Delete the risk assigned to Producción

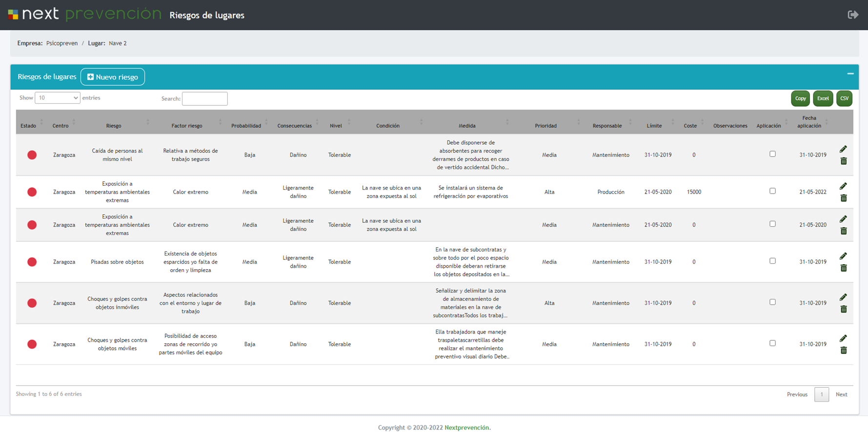click(844, 198)
